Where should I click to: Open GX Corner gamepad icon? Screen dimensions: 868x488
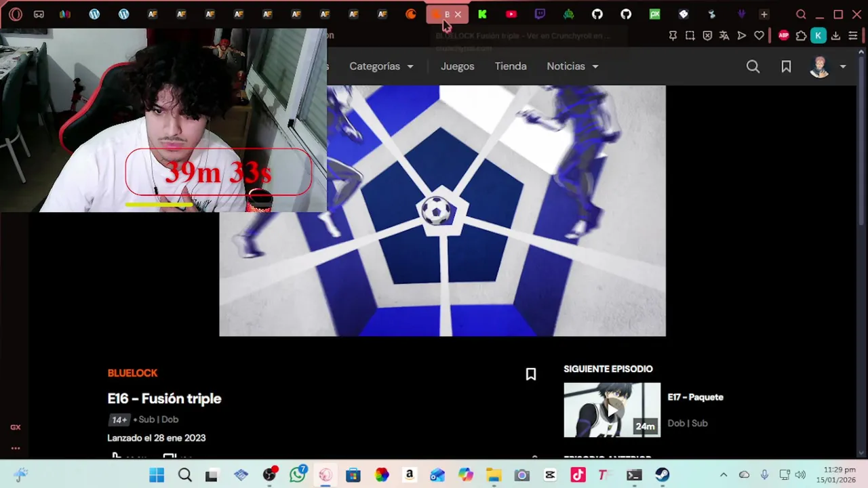pyautogui.click(x=39, y=14)
